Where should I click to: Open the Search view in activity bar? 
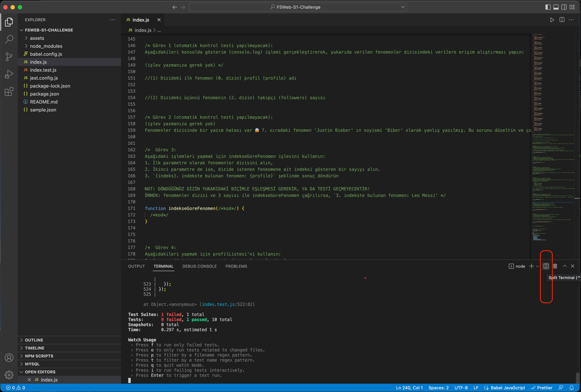point(9,39)
